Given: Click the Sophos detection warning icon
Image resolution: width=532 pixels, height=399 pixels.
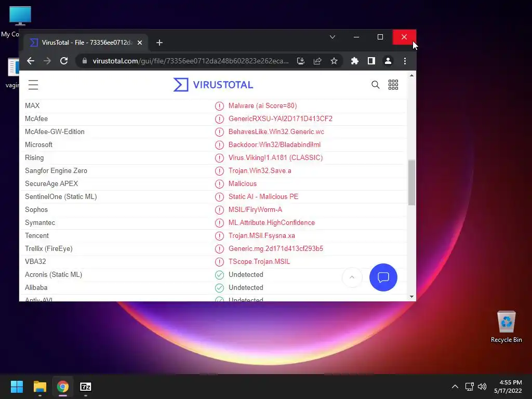Looking at the screenshot, I should 220,210.
